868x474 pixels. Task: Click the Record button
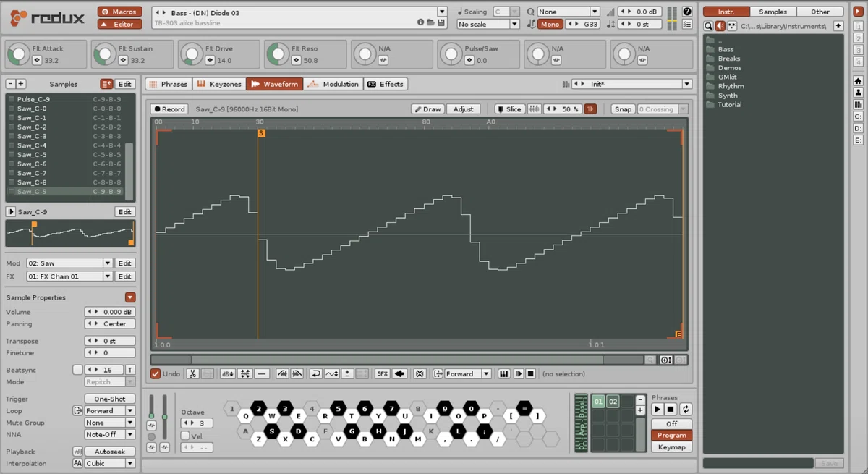click(169, 109)
